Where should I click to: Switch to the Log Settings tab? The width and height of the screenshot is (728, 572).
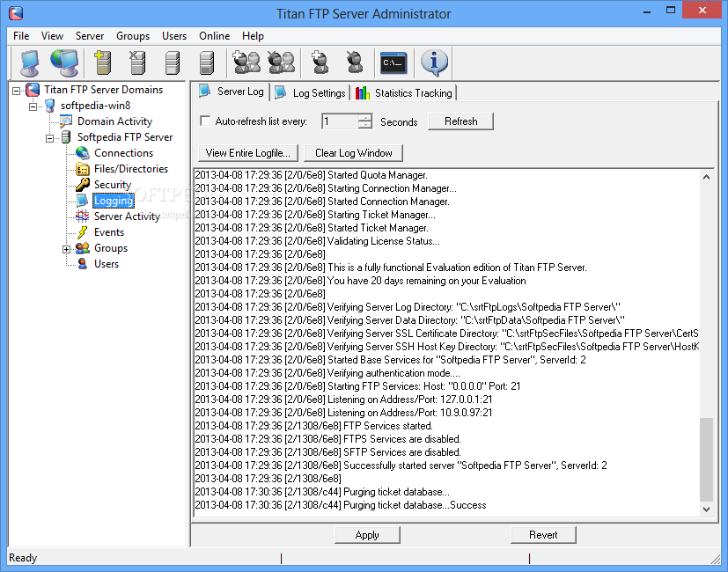311,93
